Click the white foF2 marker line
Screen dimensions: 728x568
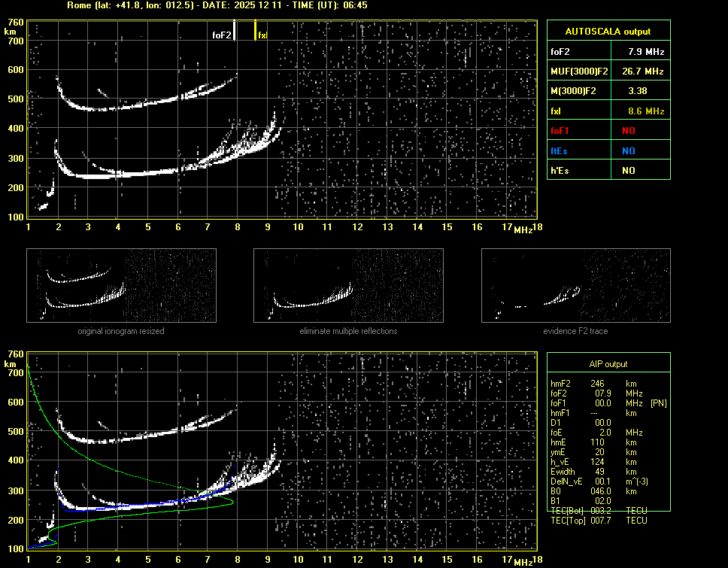(235, 30)
